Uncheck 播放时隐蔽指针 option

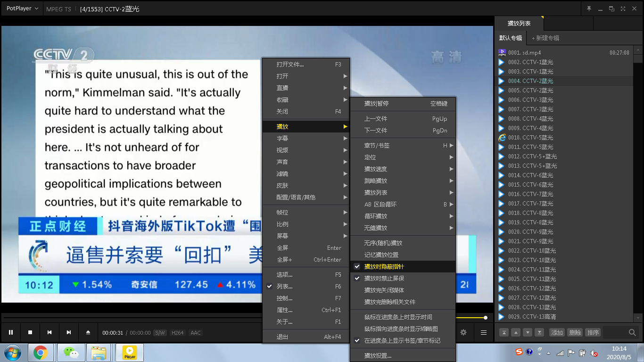coord(403,267)
